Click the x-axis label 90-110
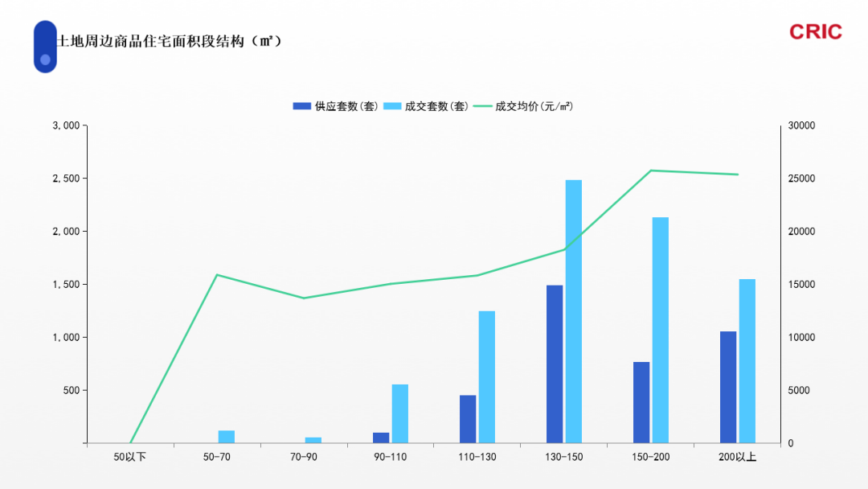 pyautogui.click(x=391, y=457)
